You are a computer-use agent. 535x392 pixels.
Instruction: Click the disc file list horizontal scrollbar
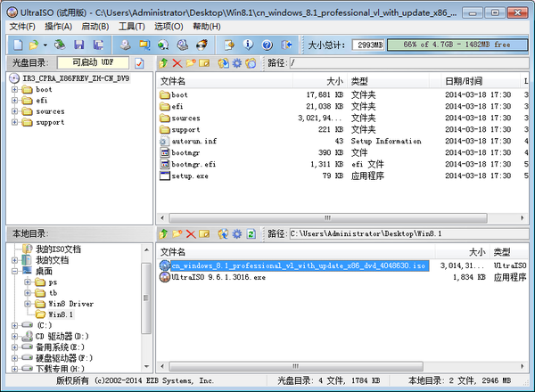(328, 217)
